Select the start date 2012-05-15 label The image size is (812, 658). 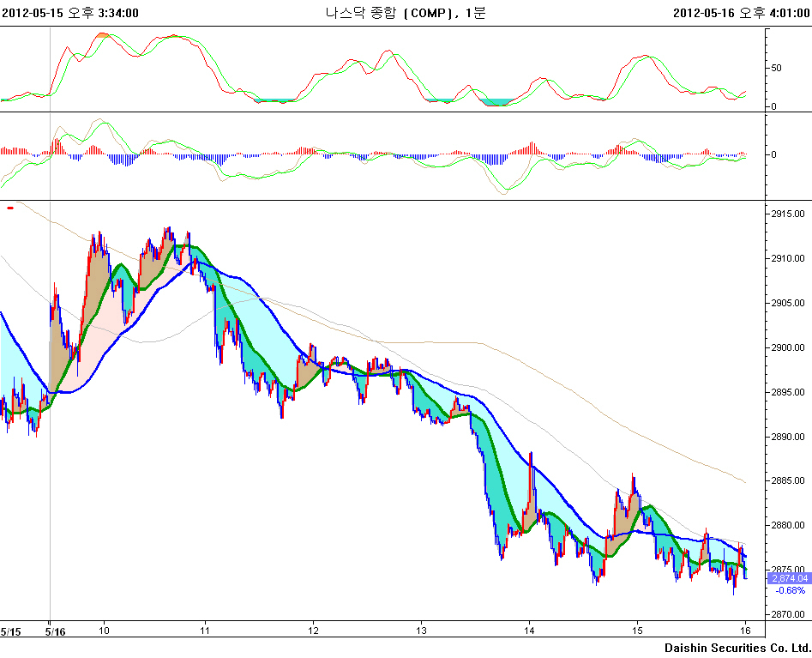tap(35, 13)
